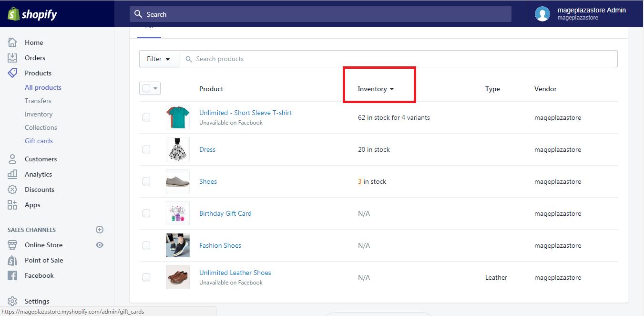Open Online Store channel
Image resolution: width=644 pixels, height=316 pixels.
[x=43, y=245]
